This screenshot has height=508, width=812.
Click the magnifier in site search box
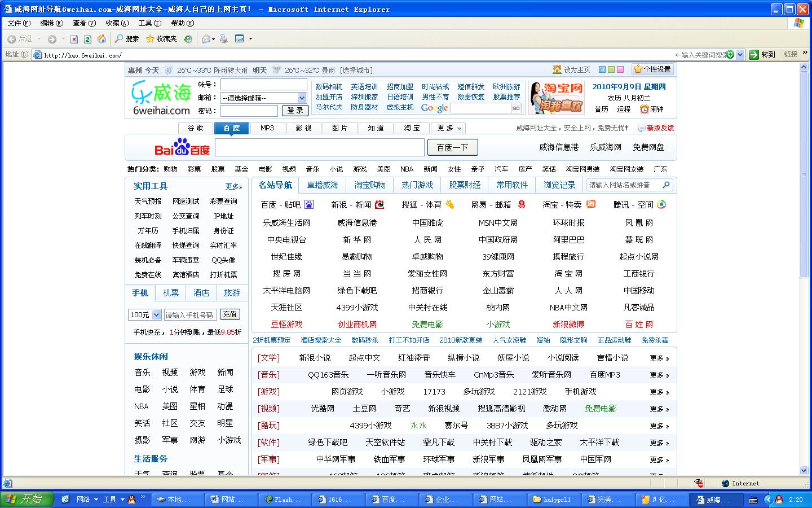(x=666, y=185)
